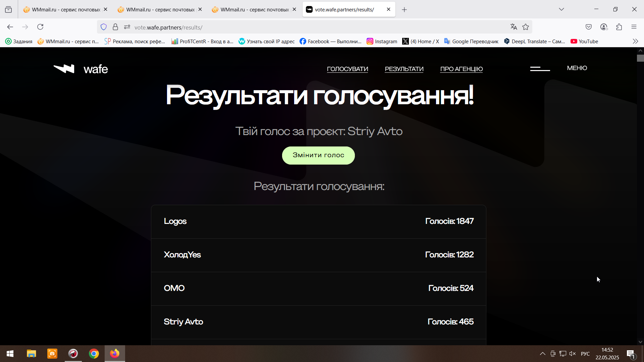
Task: Show more bookmarks chevron
Action: coord(635,41)
